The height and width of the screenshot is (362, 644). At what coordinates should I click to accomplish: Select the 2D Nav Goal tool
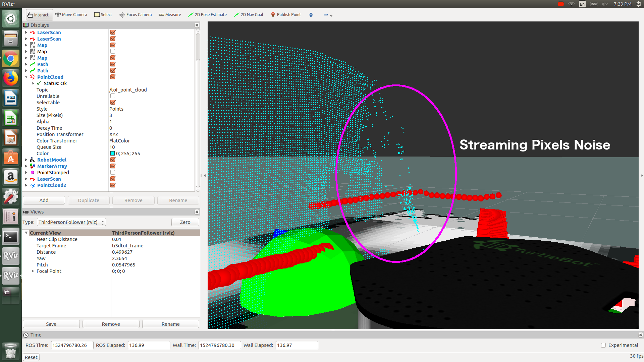pyautogui.click(x=249, y=15)
